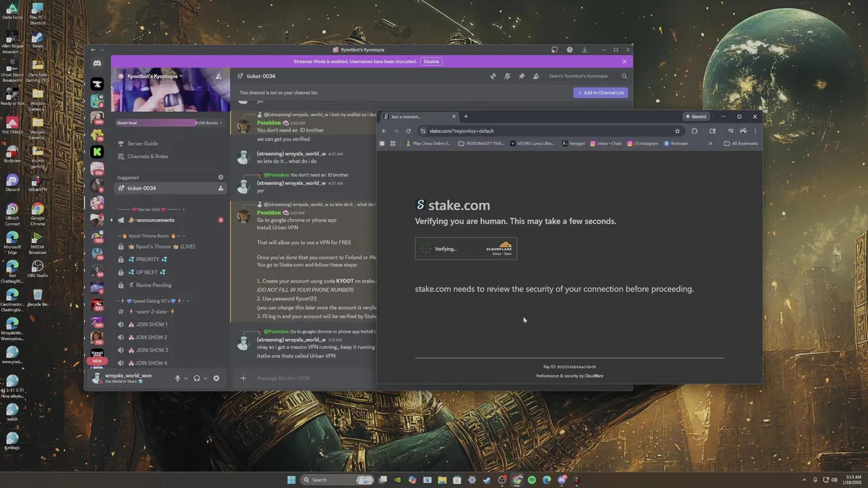This screenshot has width=868, height=488.
Task: Open Threads icon in Discord channel header
Action: 493,76
